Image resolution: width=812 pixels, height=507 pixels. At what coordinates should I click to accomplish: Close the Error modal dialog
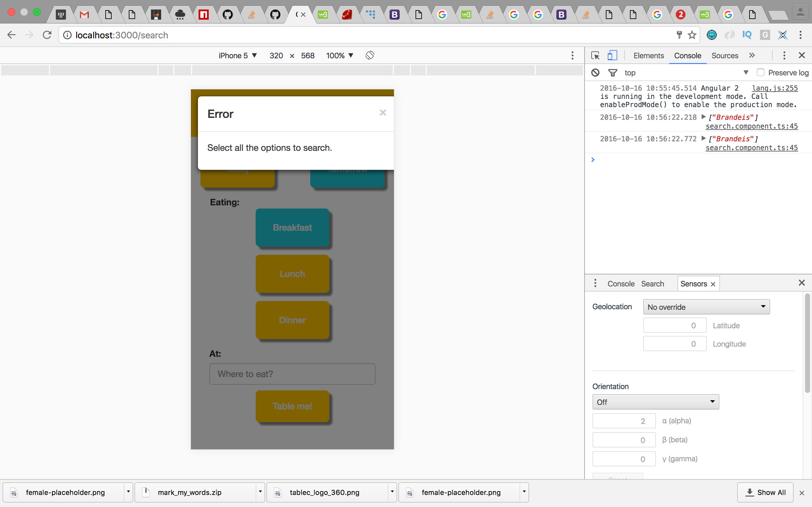coord(383,113)
